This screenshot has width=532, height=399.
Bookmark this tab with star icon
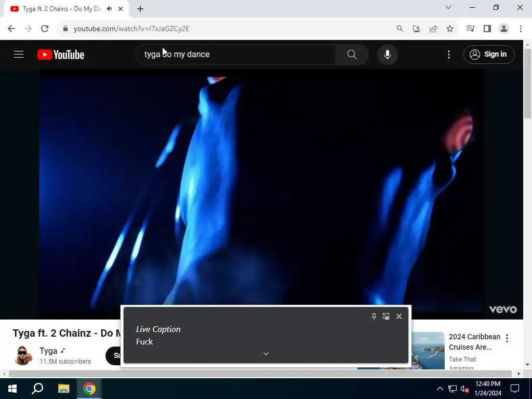point(449,29)
